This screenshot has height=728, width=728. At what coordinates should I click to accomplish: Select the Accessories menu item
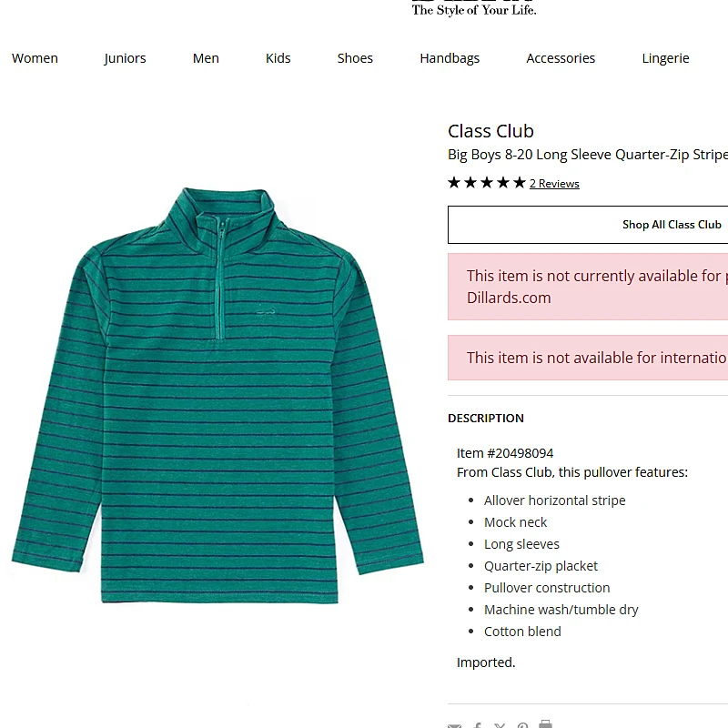click(x=561, y=58)
